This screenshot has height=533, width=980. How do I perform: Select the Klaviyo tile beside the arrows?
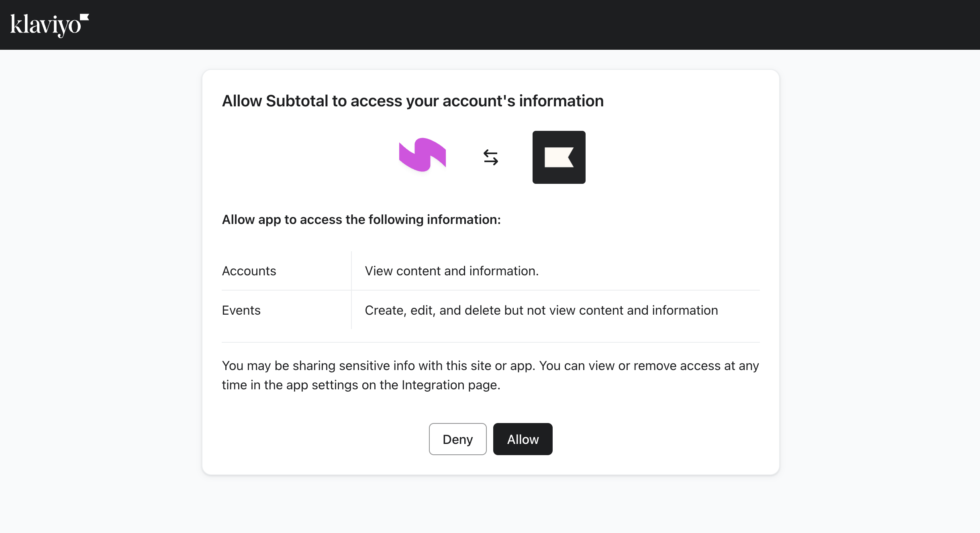(x=559, y=157)
